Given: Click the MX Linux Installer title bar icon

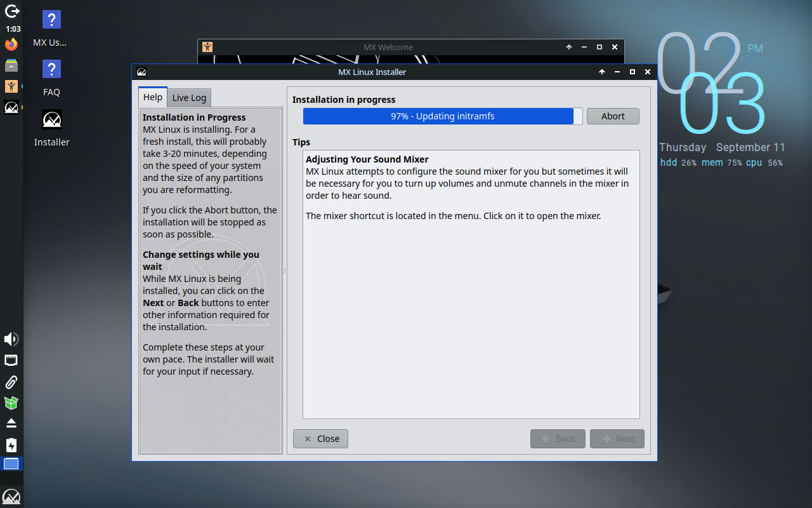Looking at the screenshot, I should point(141,72).
